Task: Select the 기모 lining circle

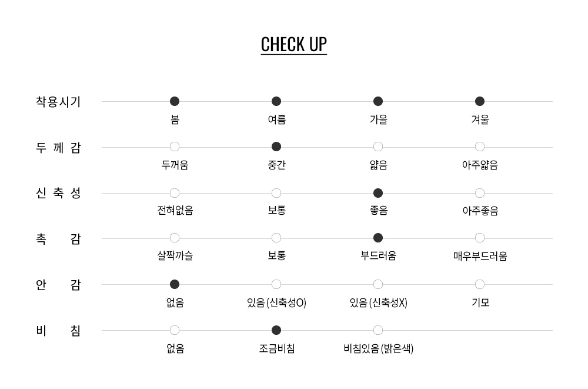Action: click(480, 285)
